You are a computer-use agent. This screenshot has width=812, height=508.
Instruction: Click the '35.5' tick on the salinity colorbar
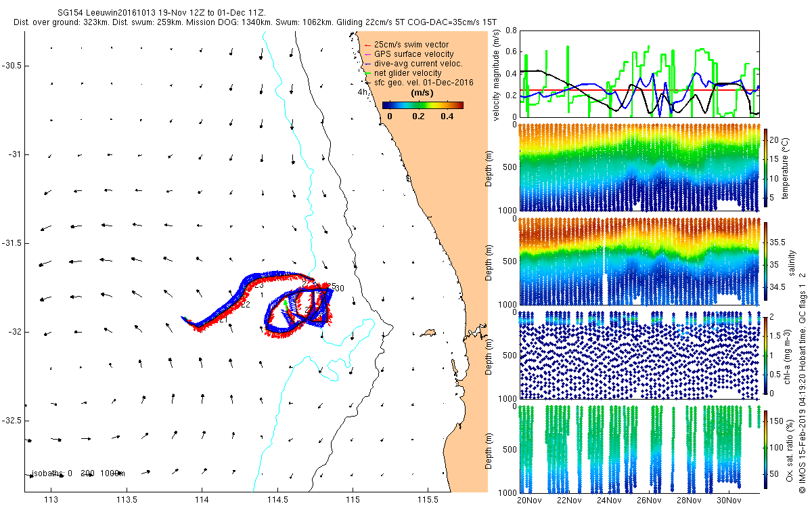click(x=778, y=242)
